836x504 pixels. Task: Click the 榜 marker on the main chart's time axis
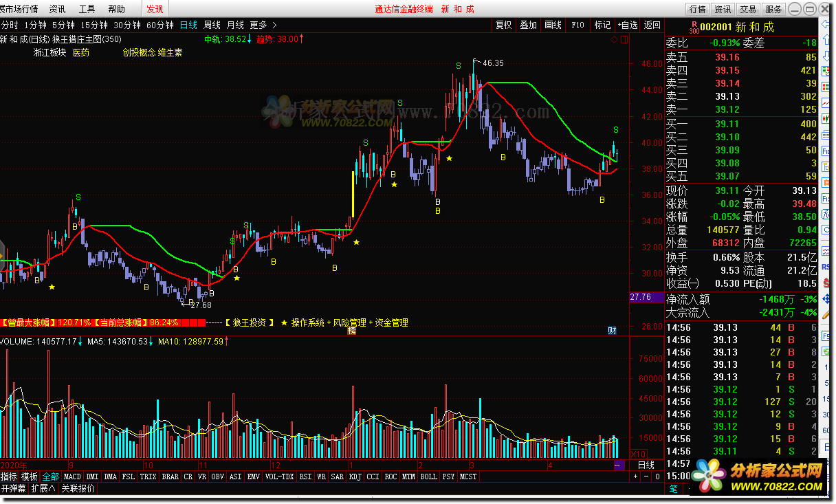point(352,331)
